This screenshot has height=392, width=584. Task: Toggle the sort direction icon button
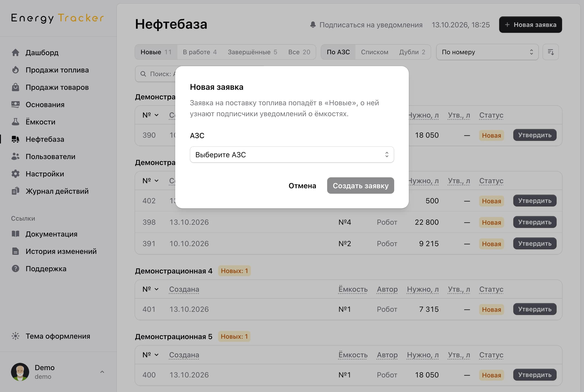tap(550, 52)
